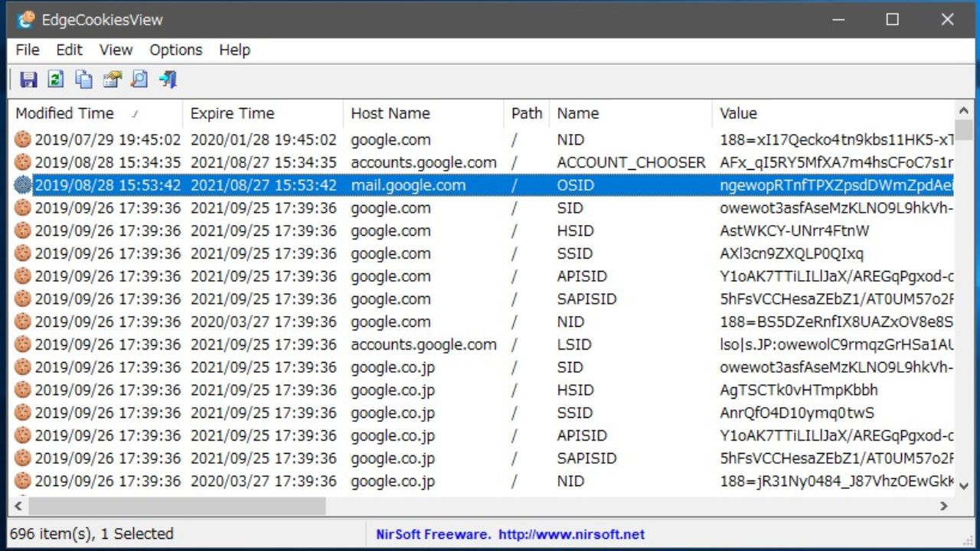Click the cookie icon of the ACCOUNT_CHOOSER row
The height and width of the screenshot is (551, 980).
click(x=23, y=162)
